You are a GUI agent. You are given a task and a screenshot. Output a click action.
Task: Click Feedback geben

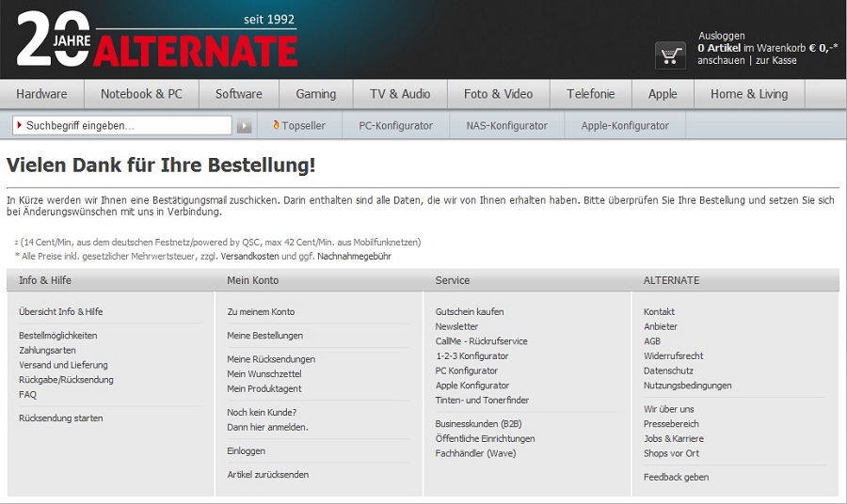coord(676,477)
